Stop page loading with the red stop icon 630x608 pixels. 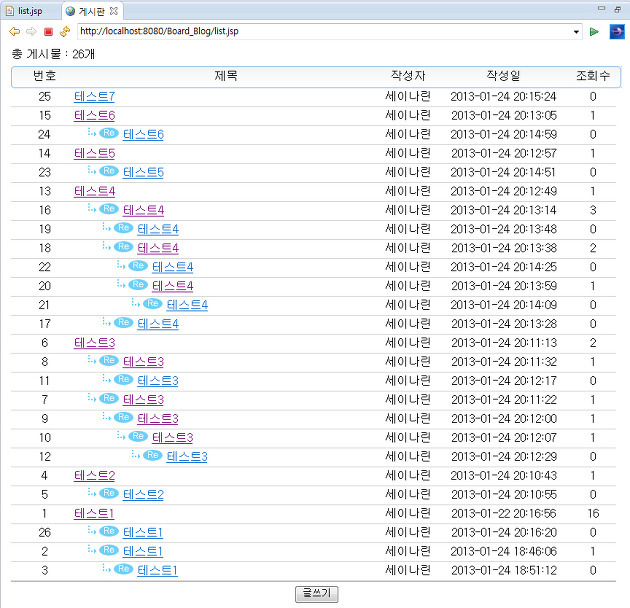pos(48,31)
